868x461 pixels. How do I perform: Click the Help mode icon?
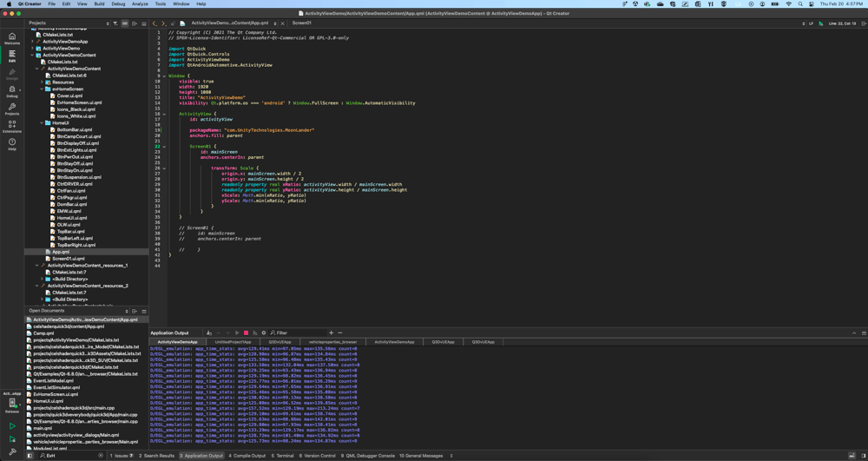tap(12, 144)
